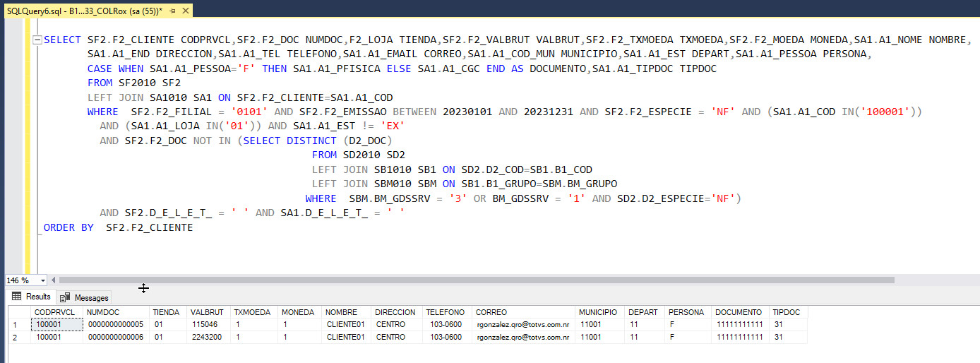Screen dimensions: 980x363
Task: Click TIENDA value 01 in row 2
Action: [168, 338]
